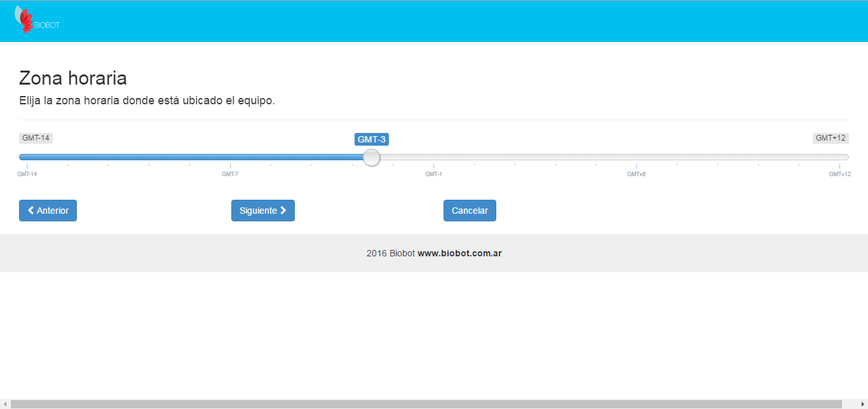This screenshot has height=409, width=868.
Task: Click the Biobot logo in the header
Action: (36, 20)
